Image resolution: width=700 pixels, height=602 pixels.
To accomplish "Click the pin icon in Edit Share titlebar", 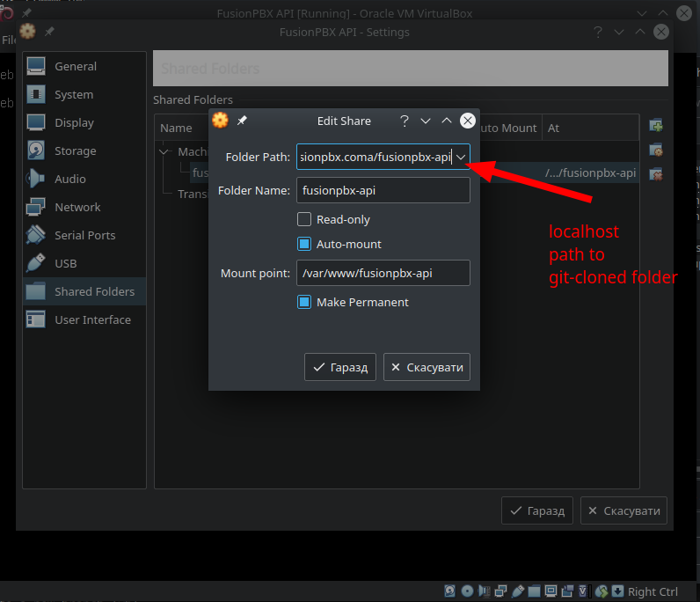I will click(242, 121).
